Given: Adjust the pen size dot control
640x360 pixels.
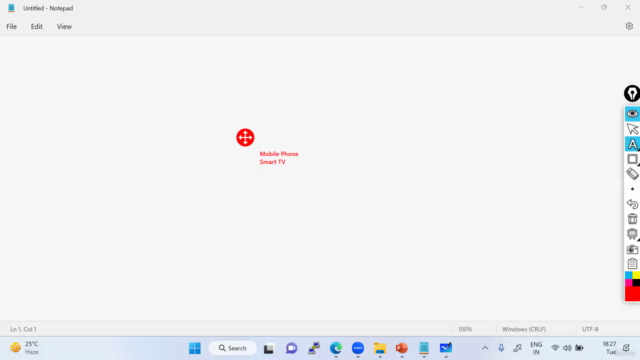Looking at the screenshot, I should coord(632,189).
